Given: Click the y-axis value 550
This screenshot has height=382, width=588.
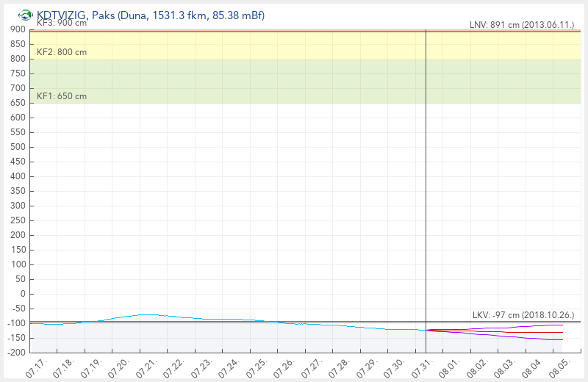Looking at the screenshot, I should [x=18, y=132].
